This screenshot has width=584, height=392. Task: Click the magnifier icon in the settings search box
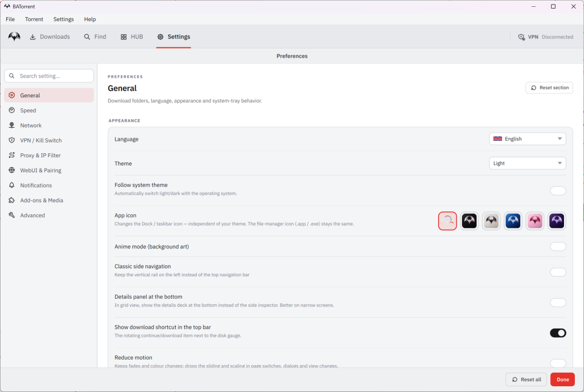[x=12, y=76]
